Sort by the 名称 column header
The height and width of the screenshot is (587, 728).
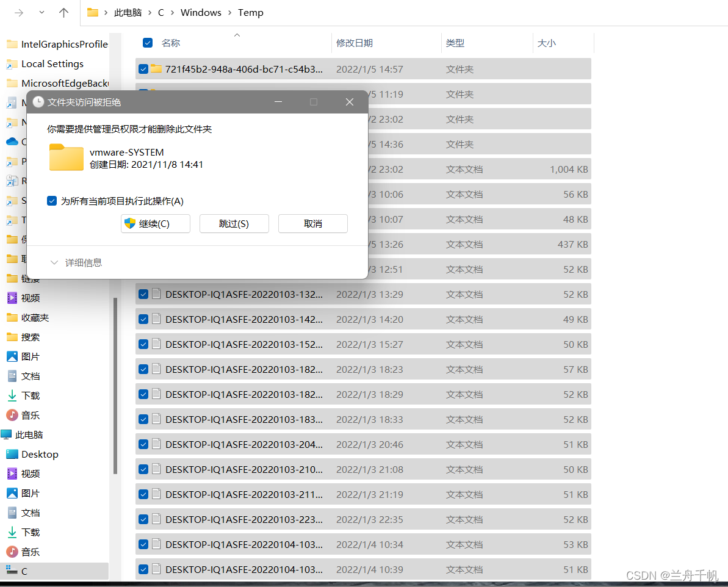(x=170, y=43)
